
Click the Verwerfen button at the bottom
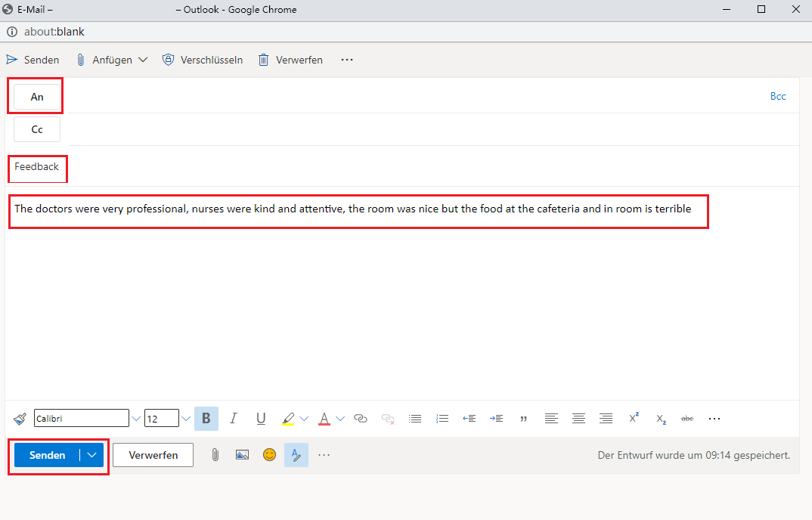click(153, 455)
